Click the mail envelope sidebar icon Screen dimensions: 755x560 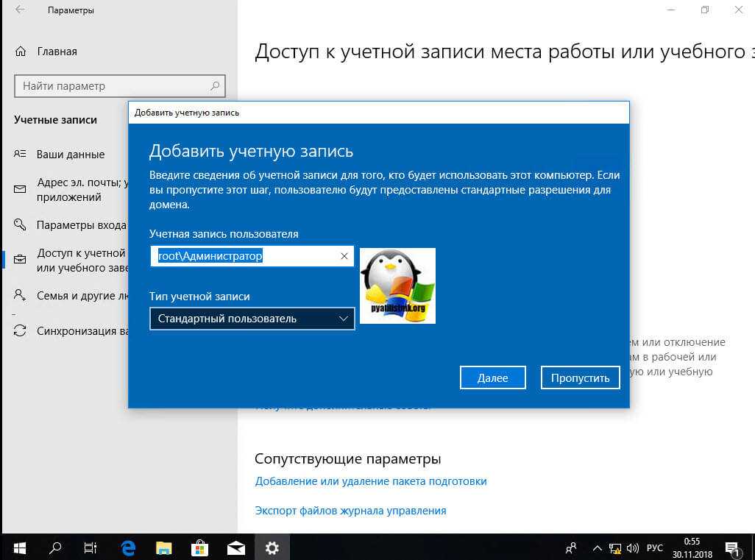tap(20, 189)
